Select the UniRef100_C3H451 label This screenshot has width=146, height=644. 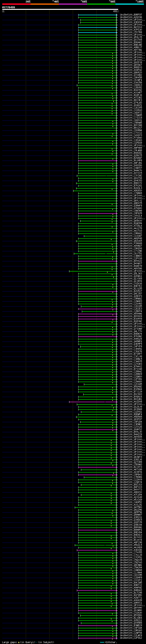[131, 349]
